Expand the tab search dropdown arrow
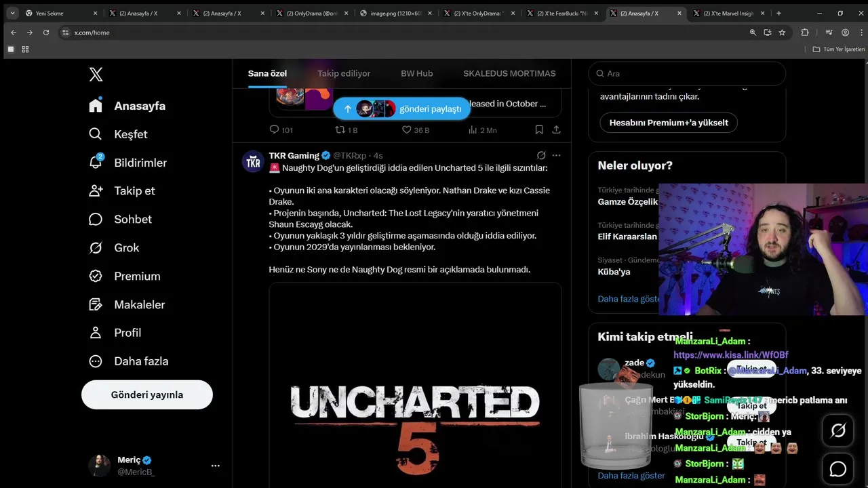Screen dimensions: 868x488 pos(12,13)
